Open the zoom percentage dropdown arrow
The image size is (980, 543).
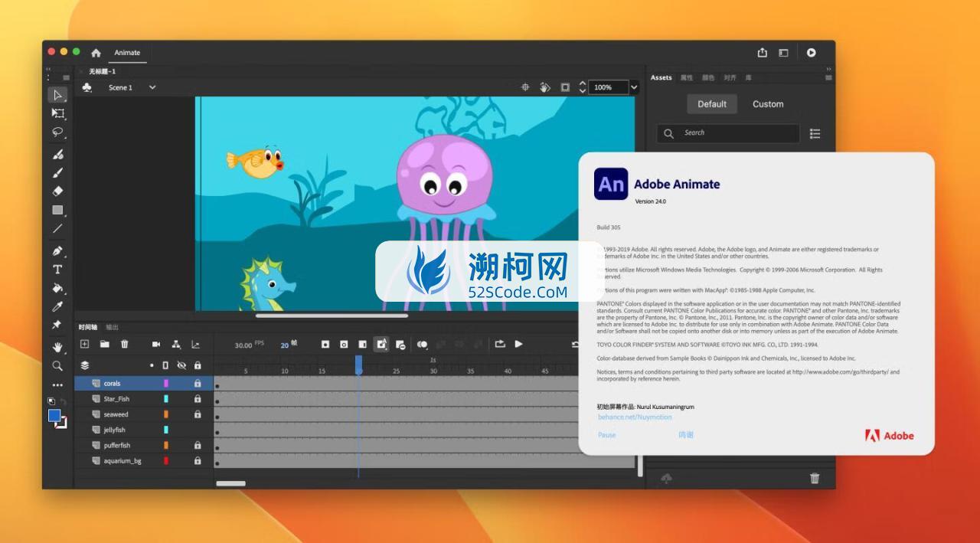tap(634, 87)
